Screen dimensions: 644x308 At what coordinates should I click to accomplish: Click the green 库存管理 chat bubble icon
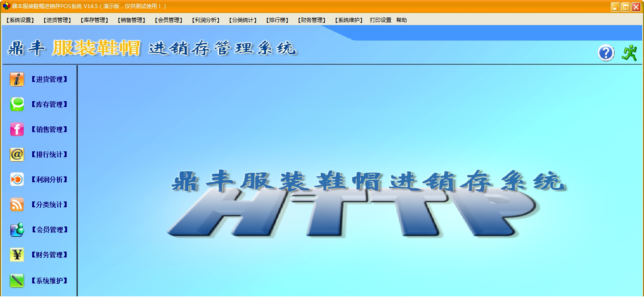click(17, 104)
